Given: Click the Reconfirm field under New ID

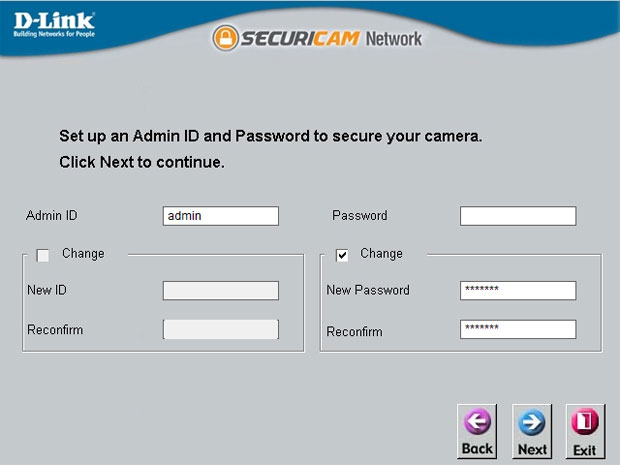Looking at the screenshot, I should click(221, 329).
